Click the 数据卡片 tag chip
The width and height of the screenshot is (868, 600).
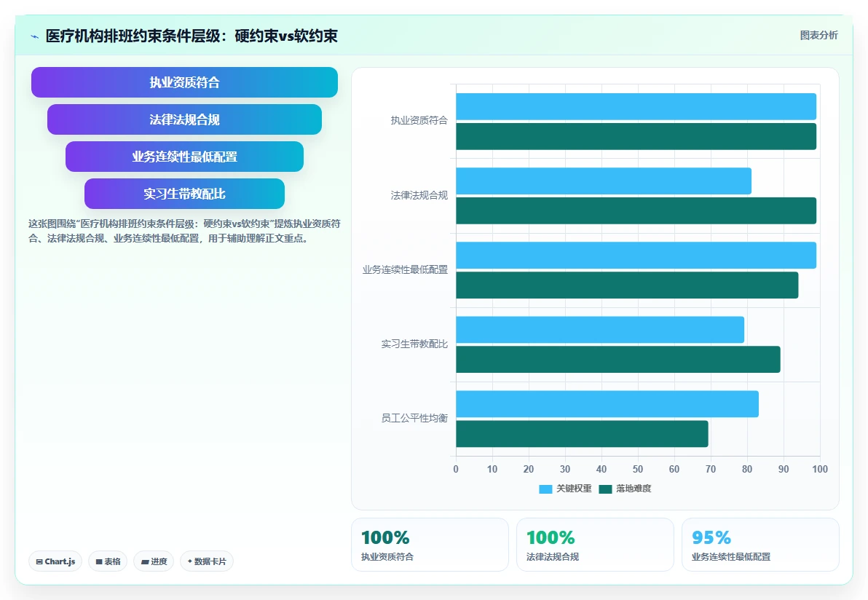coord(207,561)
